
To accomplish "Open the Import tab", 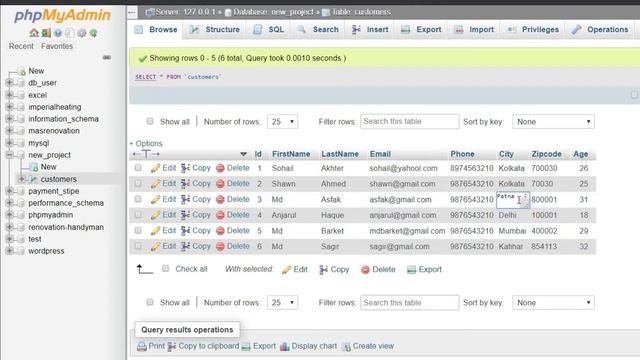I will tap(474, 29).
